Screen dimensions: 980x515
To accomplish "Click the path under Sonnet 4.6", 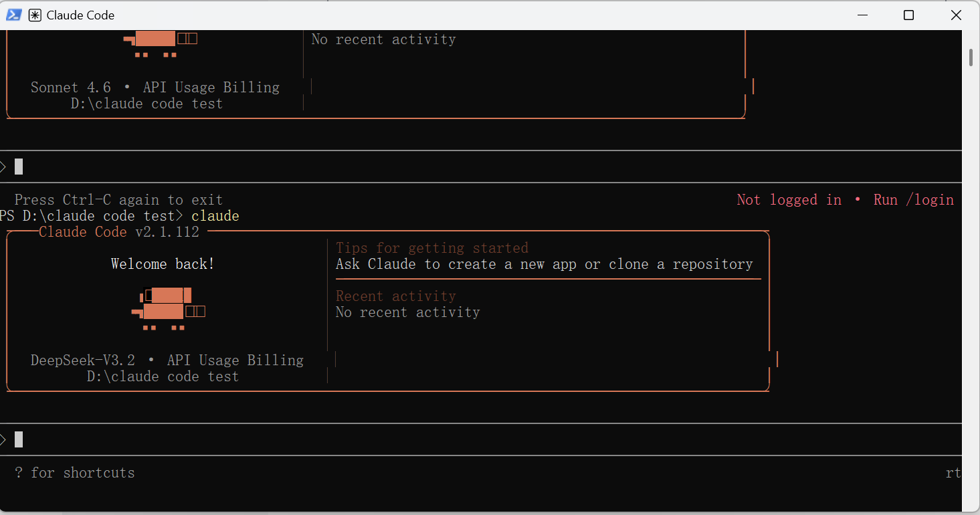I will tap(146, 104).
